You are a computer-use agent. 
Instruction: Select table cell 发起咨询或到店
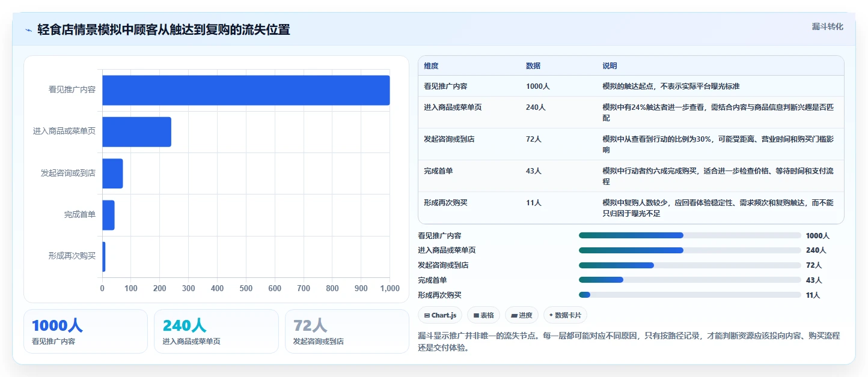449,139
